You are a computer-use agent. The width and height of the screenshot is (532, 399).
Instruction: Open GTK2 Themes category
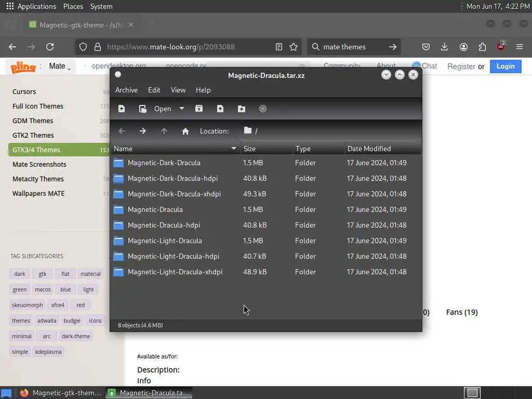(33, 136)
